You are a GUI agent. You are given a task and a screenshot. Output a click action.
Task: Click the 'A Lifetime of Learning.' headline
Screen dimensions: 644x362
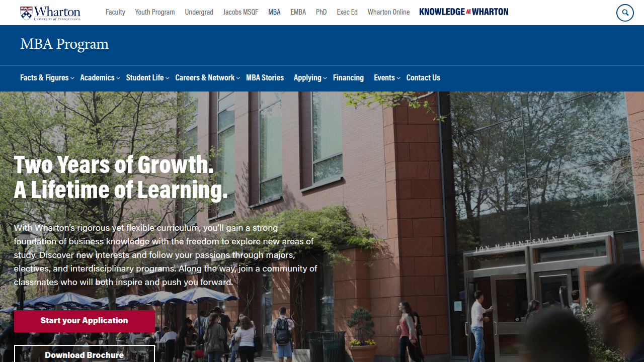pos(121,190)
